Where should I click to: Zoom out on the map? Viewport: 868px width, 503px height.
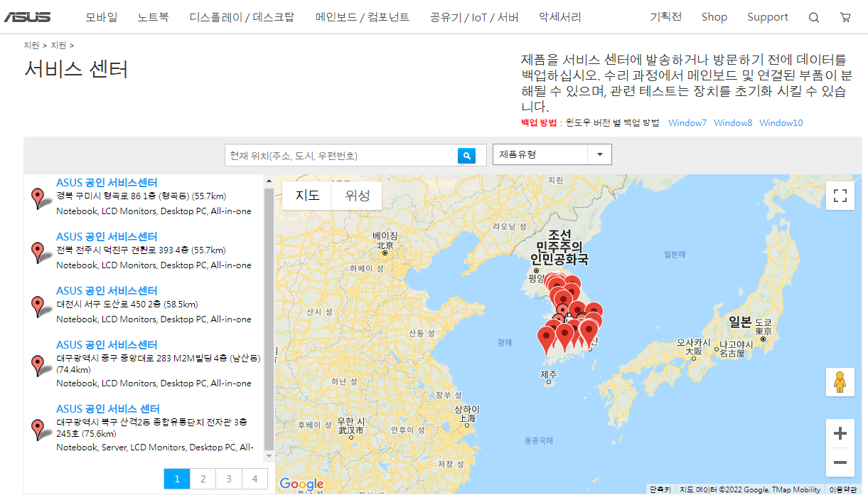pyautogui.click(x=840, y=462)
